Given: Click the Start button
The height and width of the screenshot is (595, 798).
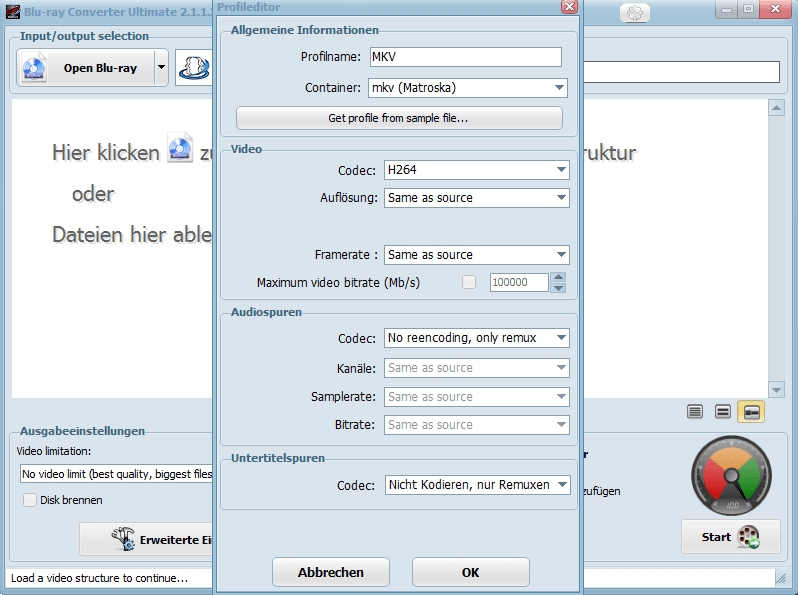Looking at the screenshot, I should 731,536.
